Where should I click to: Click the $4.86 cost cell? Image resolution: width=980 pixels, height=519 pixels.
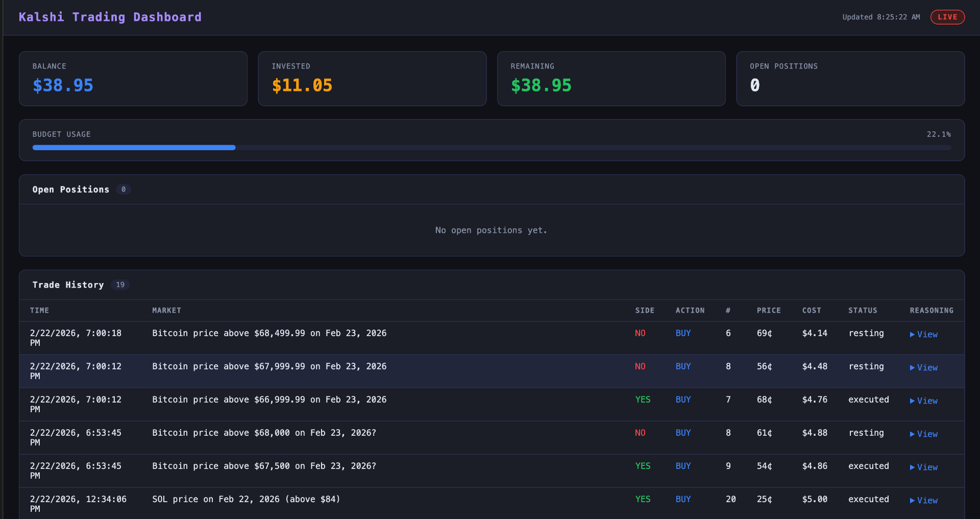815,466
